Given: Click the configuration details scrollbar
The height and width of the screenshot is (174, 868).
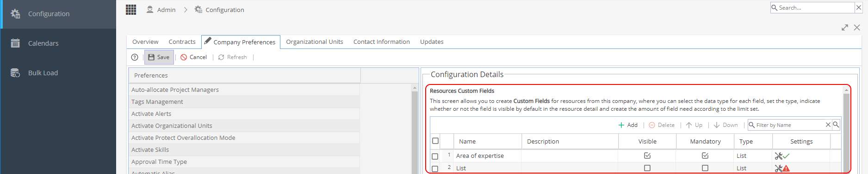Looking at the screenshot, I should (x=846, y=134).
